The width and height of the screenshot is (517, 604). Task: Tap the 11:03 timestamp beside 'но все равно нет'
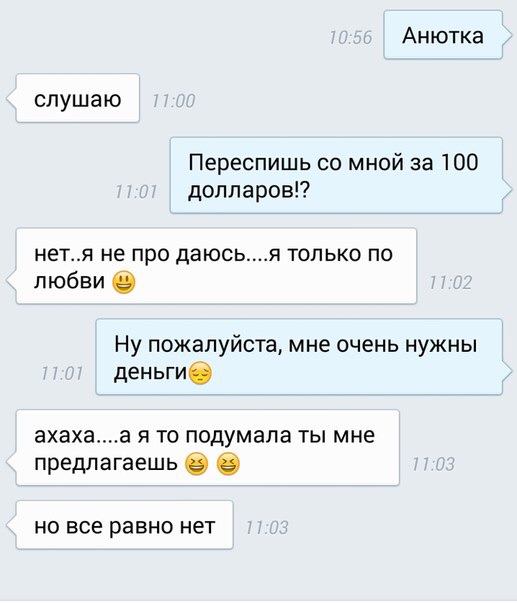[x=267, y=528]
